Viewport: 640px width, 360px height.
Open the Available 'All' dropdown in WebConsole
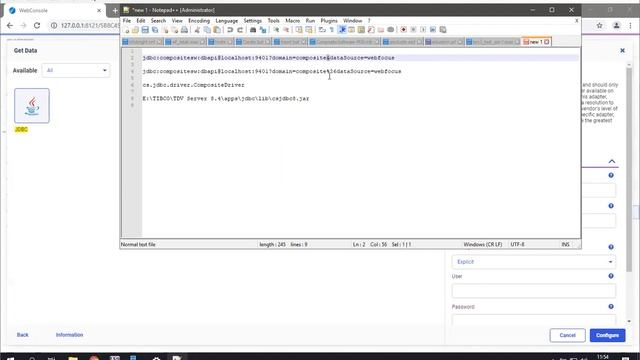click(76, 70)
